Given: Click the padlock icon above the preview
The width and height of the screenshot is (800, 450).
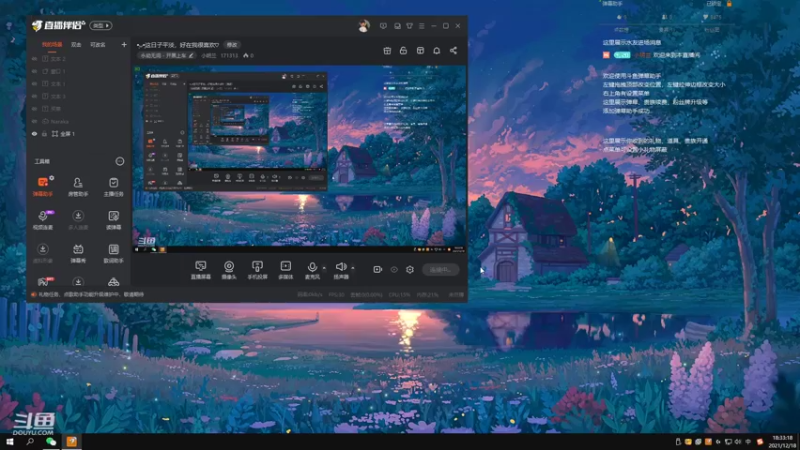Looking at the screenshot, I should pos(404,51).
